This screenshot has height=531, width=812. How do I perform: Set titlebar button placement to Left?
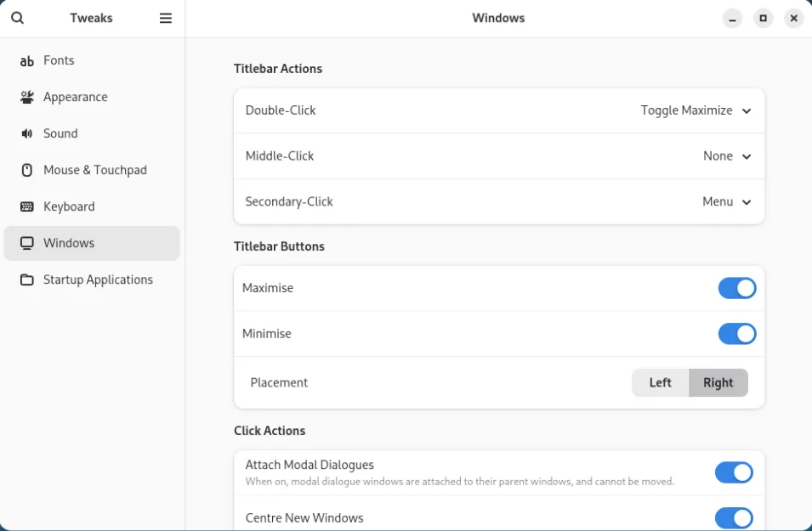tap(660, 382)
